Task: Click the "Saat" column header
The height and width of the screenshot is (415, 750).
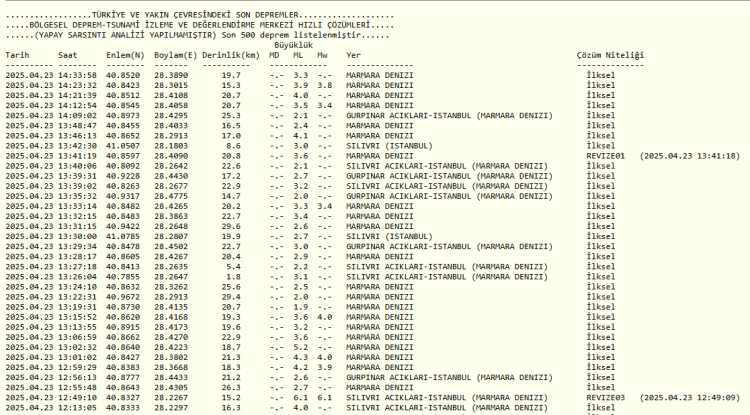Action: [68, 55]
